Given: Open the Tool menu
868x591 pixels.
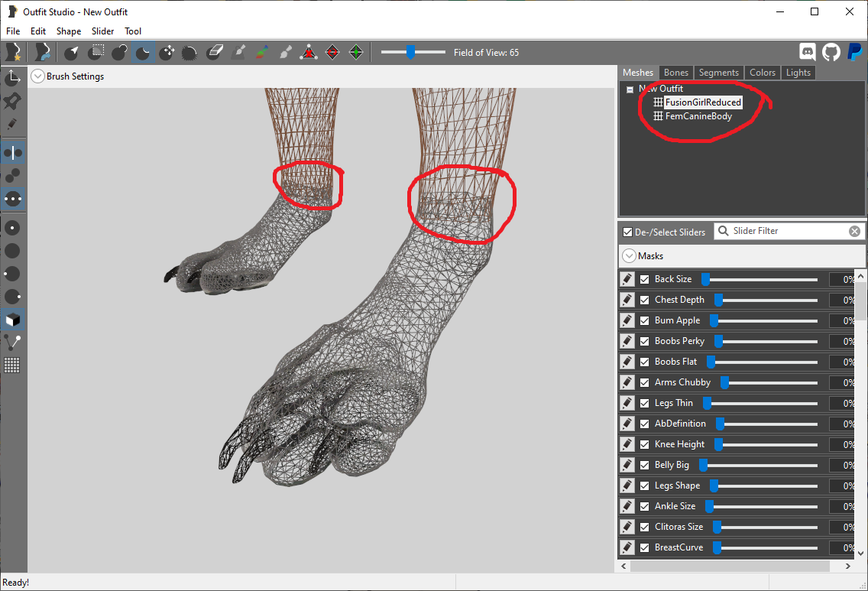Looking at the screenshot, I should click(x=133, y=31).
